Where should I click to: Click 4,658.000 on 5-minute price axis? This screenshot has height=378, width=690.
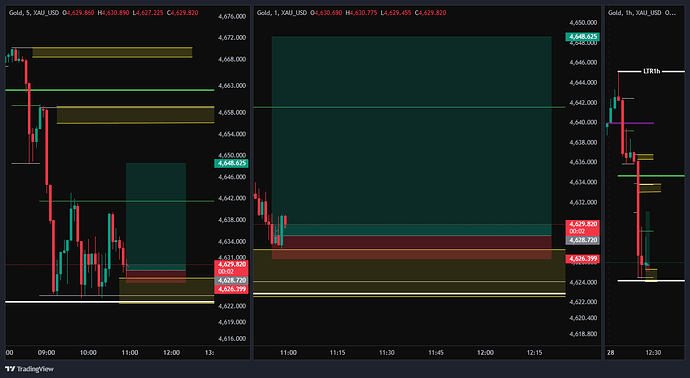[232, 113]
